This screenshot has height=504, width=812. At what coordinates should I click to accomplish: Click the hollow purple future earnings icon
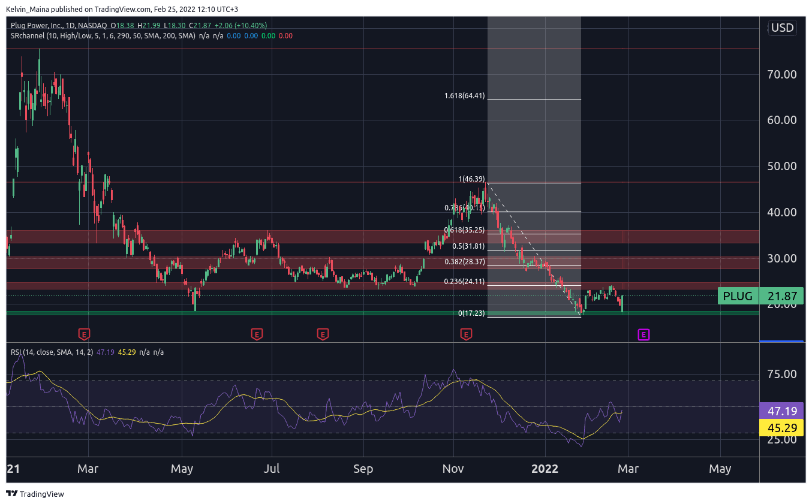tap(643, 335)
